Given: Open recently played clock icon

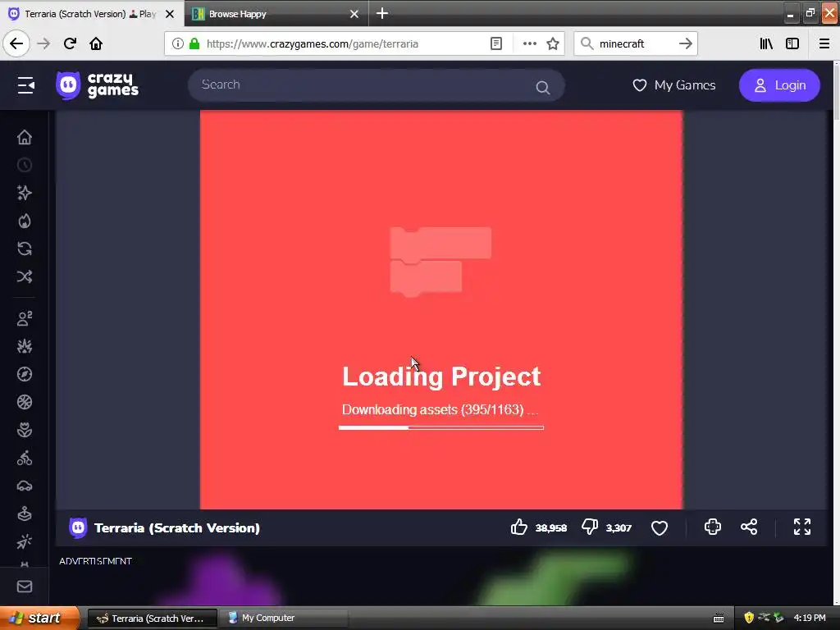Looking at the screenshot, I should (x=25, y=165).
